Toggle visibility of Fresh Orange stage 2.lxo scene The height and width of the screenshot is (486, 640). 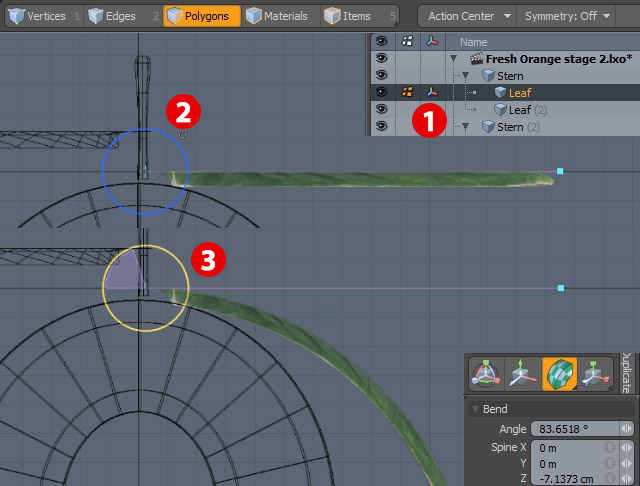tap(381, 58)
